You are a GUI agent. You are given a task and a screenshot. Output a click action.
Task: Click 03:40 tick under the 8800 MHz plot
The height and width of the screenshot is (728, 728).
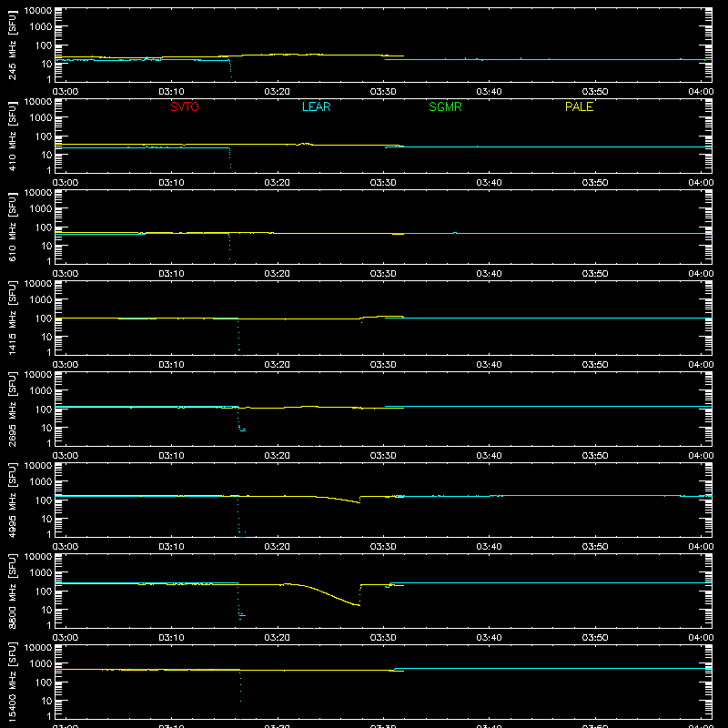pyautogui.click(x=489, y=638)
